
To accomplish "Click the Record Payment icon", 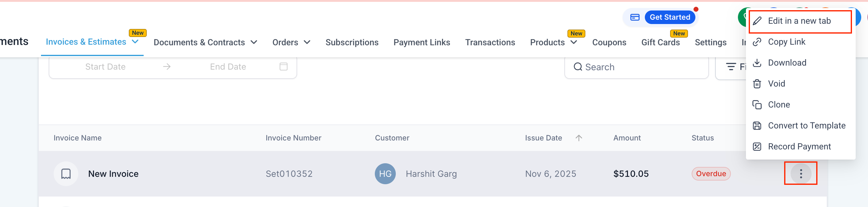I will (757, 146).
